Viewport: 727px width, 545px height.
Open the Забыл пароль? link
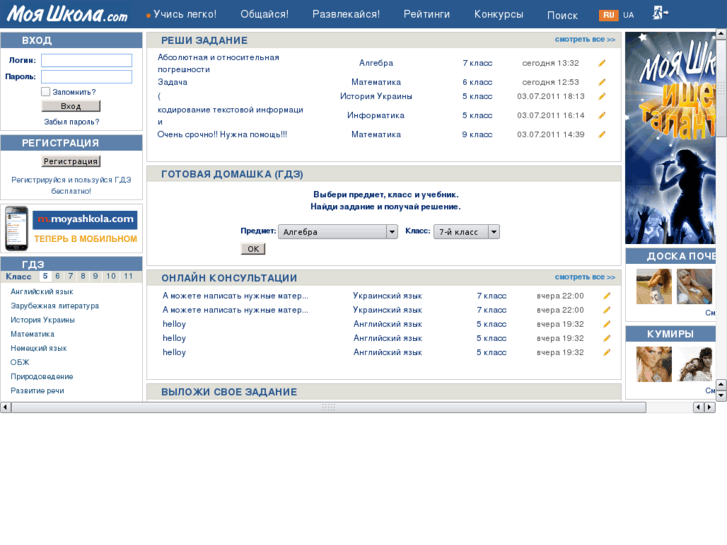(x=71, y=122)
